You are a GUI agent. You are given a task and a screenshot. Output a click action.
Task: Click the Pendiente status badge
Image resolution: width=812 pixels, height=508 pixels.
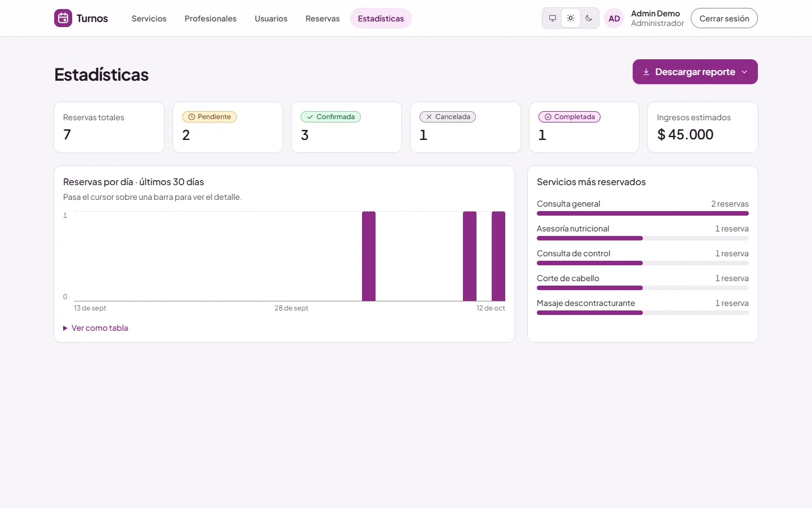click(x=209, y=117)
